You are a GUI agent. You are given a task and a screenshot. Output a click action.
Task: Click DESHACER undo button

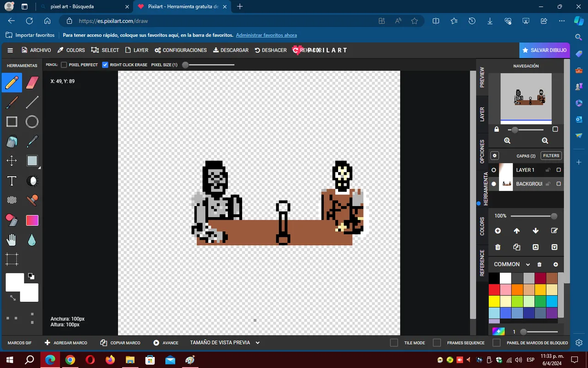click(x=271, y=50)
